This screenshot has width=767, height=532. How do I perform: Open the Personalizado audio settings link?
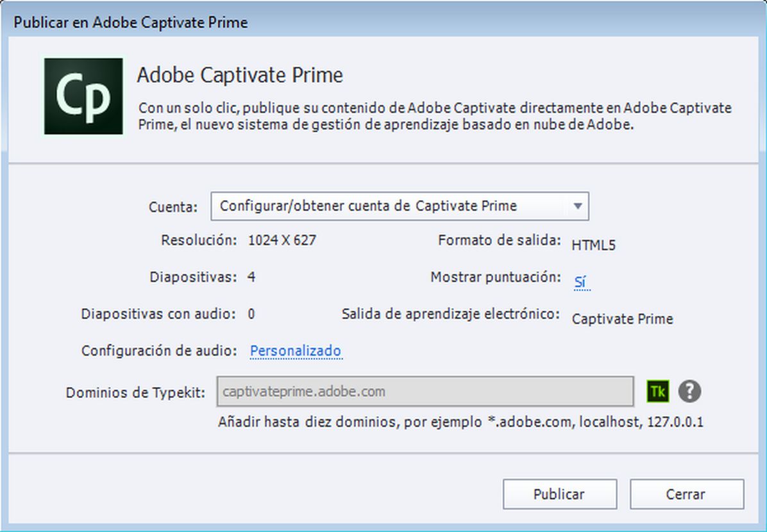pyautogui.click(x=296, y=351)
